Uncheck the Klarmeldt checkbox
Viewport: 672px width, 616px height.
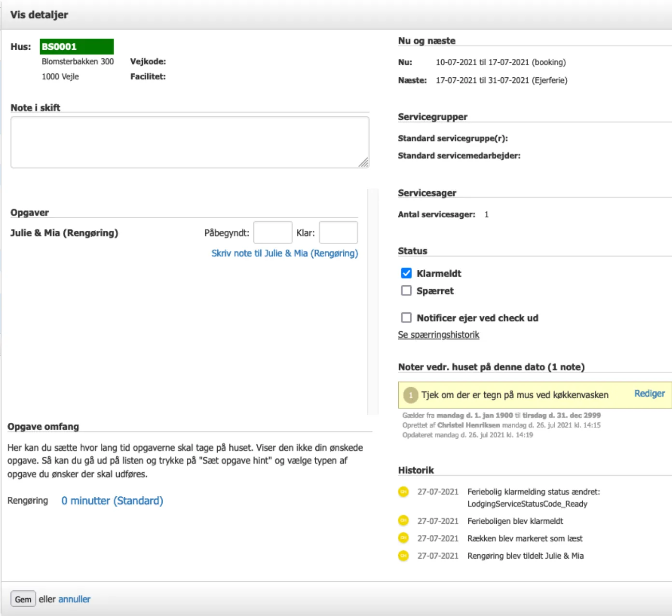[x=406, y=273]
